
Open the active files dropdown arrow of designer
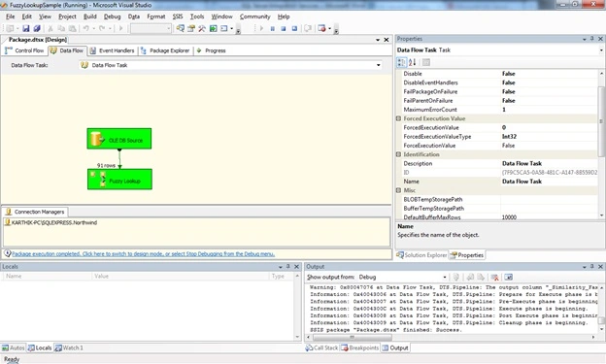[378, 40]
